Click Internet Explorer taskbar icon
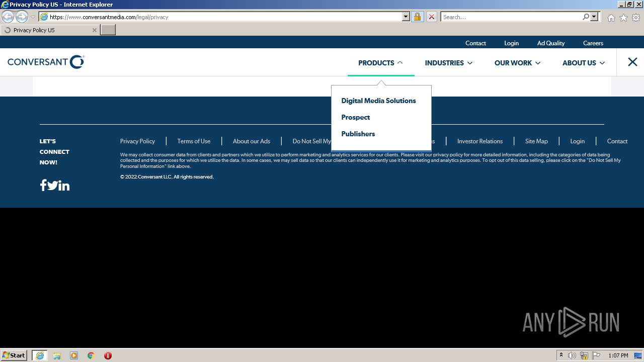Image resolution: width=644 pixels, height=362 pixels. click(x=39, y=355)
